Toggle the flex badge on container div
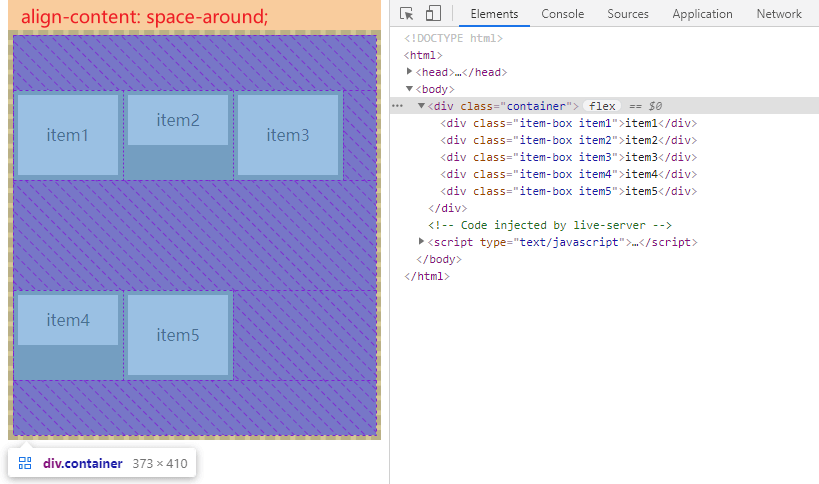 coord(602,106)
